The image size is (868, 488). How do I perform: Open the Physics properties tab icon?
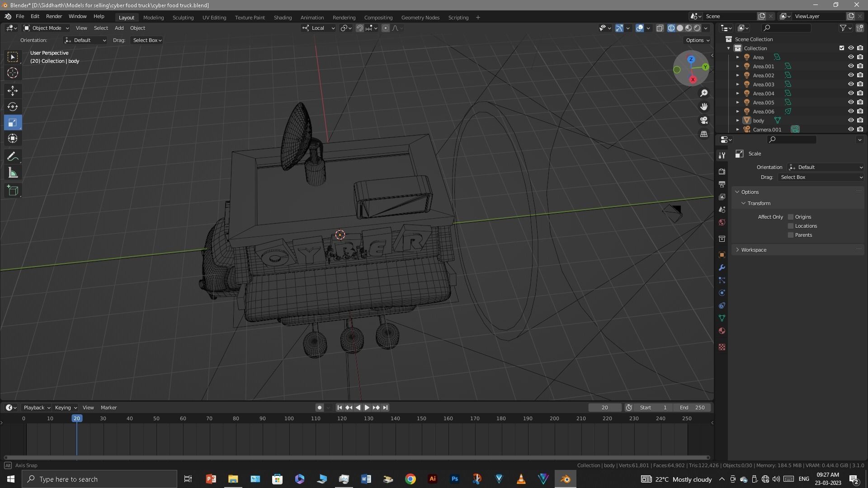[722, 293]
